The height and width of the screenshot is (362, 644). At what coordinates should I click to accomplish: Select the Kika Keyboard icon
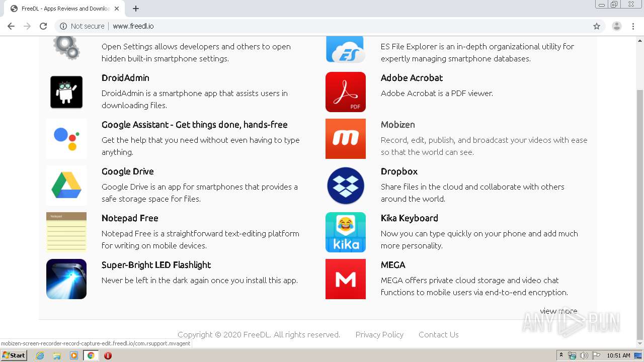pyautogui.click(x=346, y=232)
